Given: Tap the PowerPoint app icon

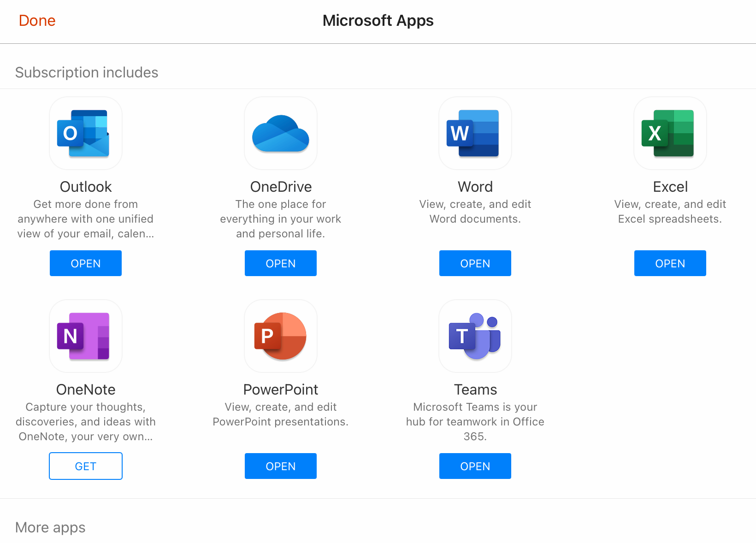Looking at the screenshot, I should pos(281,336).
